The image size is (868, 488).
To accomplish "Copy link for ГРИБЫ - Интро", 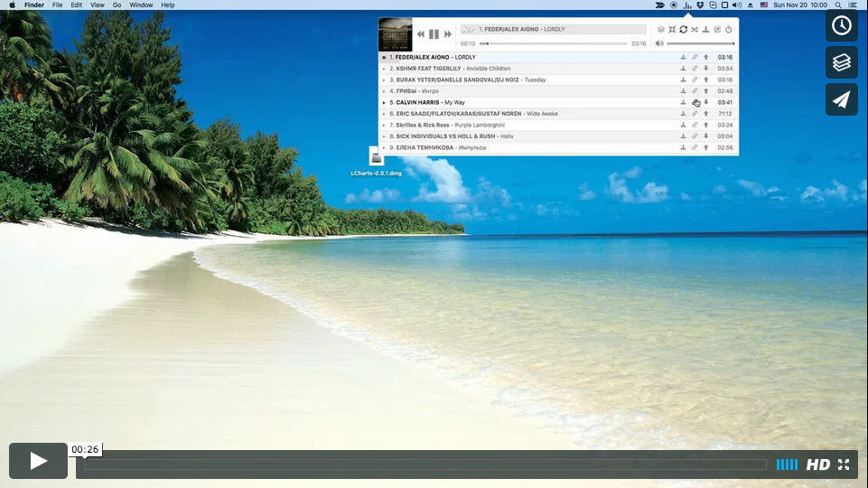I will [x=695, y=91].
